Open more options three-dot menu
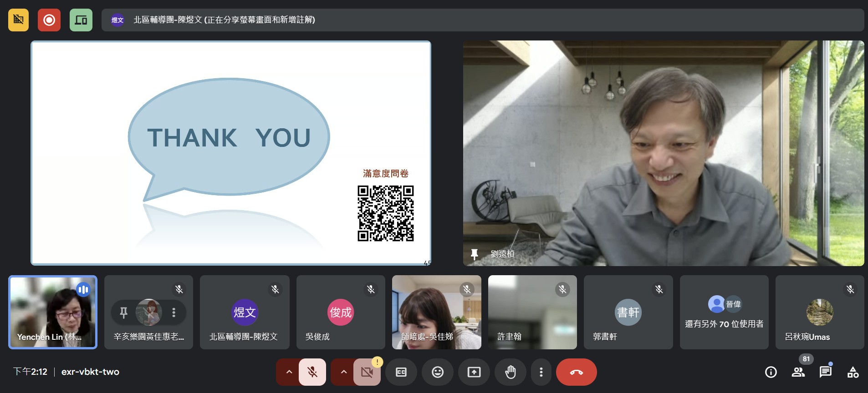This screenshot has height=393, width=868. point(541,372)
